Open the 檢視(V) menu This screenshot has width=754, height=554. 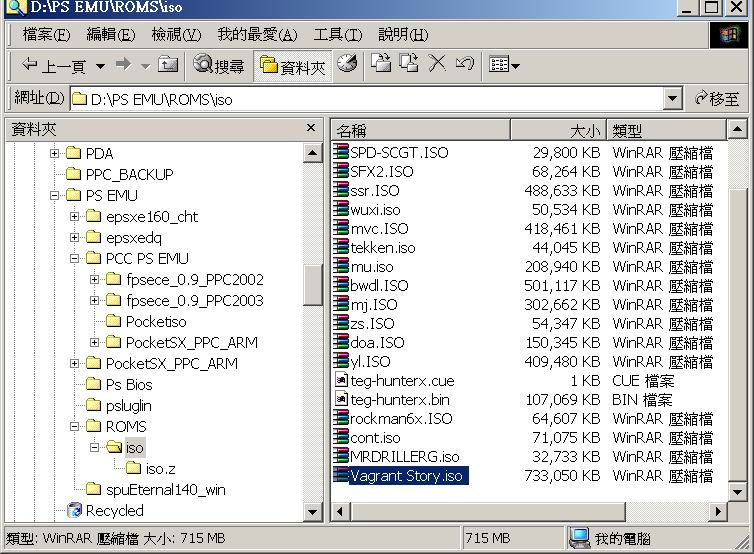click(176, 35)
